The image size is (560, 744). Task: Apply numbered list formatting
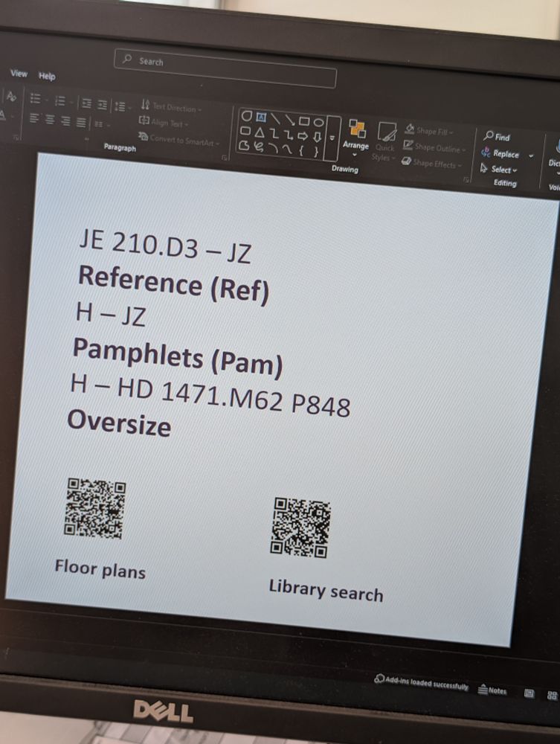(59, 100)
